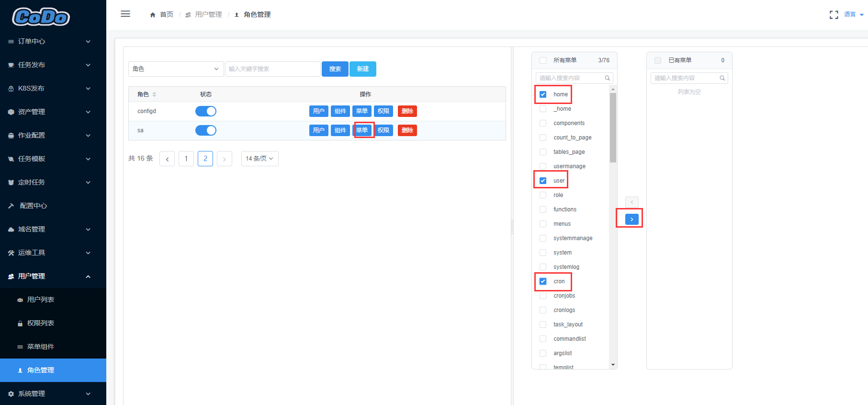Viewport: 868px width, 405px height.
Task: Click the blue move-right transfer arrow
Action: click(632, 219)
